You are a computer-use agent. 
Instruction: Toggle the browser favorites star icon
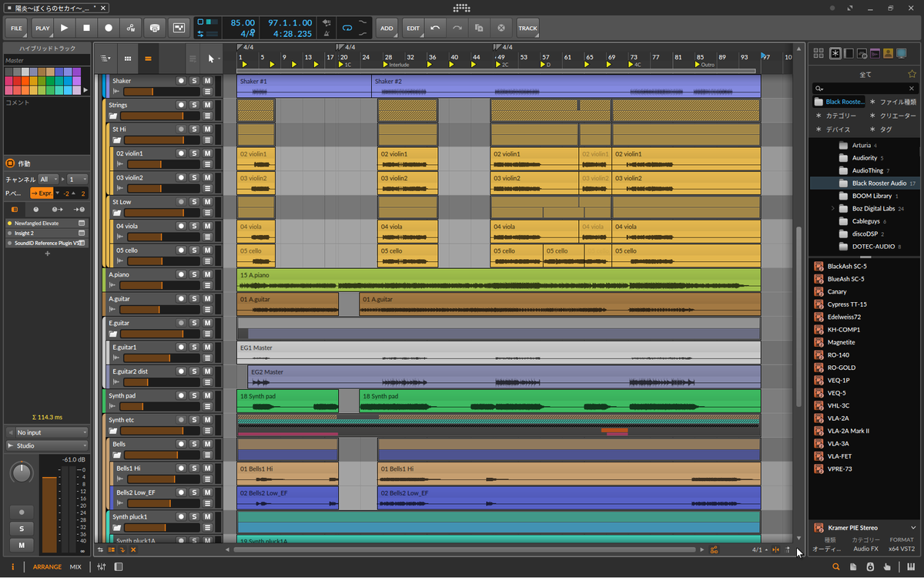tap(912, 74)
